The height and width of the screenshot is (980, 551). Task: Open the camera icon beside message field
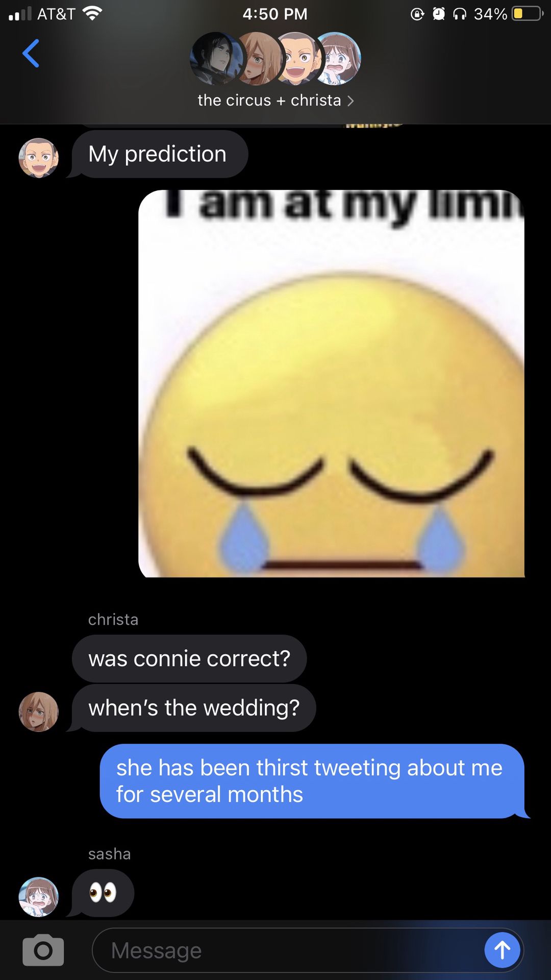(43, 950)
